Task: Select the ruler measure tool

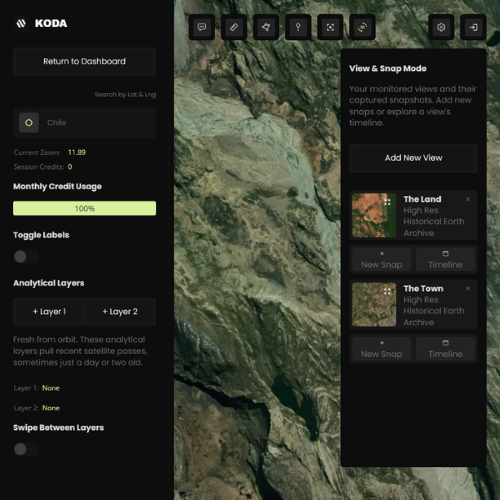Action: [234, 27]
